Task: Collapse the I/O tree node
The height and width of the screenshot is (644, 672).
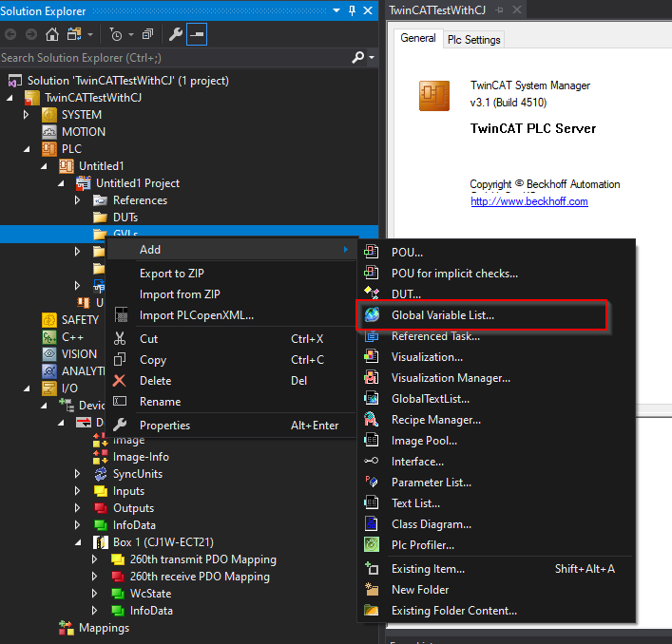Action: 27,388
